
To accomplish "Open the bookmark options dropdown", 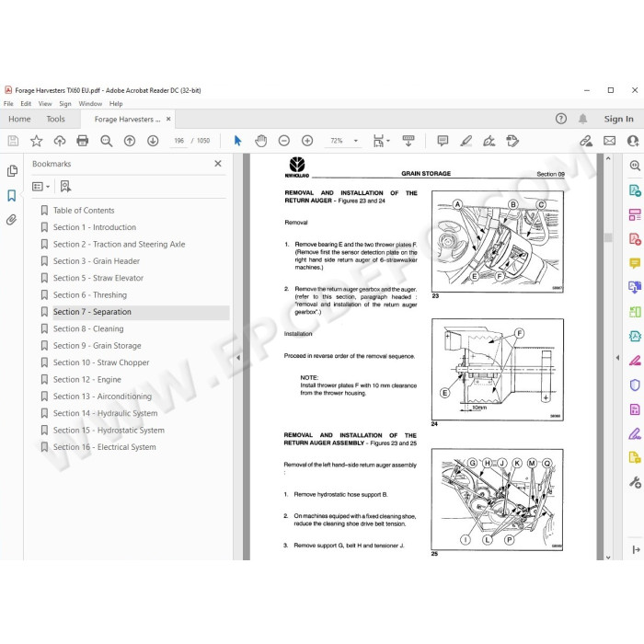I will (x=40, y=187).
